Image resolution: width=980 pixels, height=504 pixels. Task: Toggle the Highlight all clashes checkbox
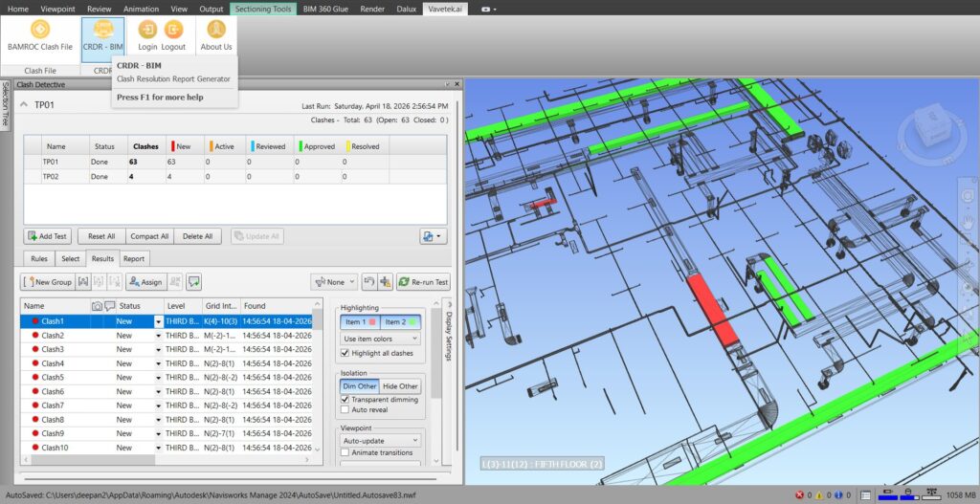tap(345, 353)
